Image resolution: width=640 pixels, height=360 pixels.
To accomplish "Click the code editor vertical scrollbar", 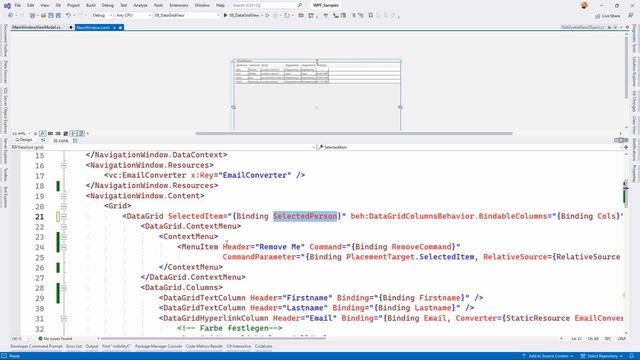I will (625, 245).
